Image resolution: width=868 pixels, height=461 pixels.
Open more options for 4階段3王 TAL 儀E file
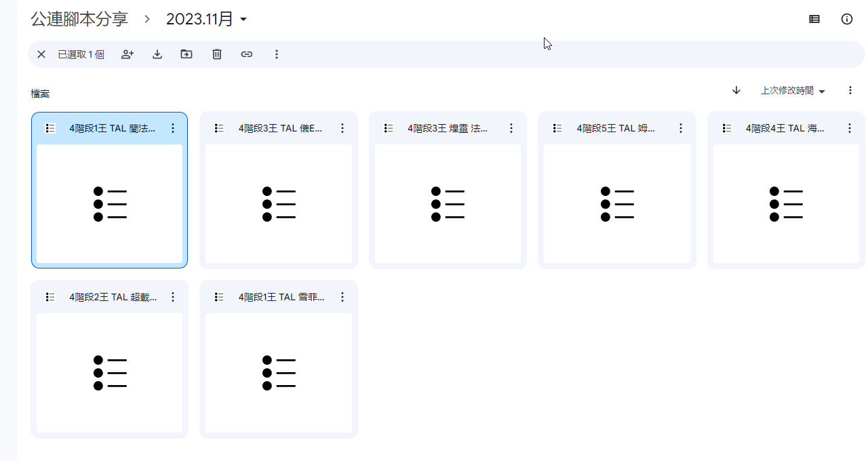click(x=342, y=128)
